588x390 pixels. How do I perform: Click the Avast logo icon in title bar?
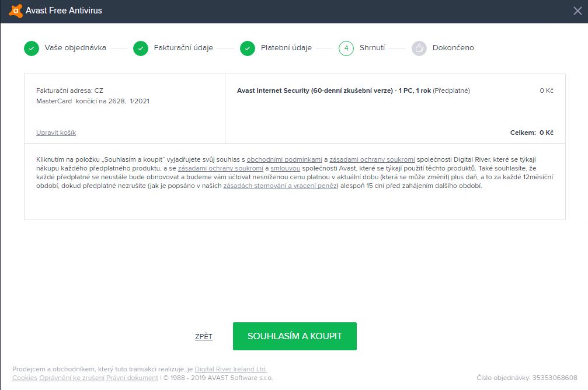point(15,11)
